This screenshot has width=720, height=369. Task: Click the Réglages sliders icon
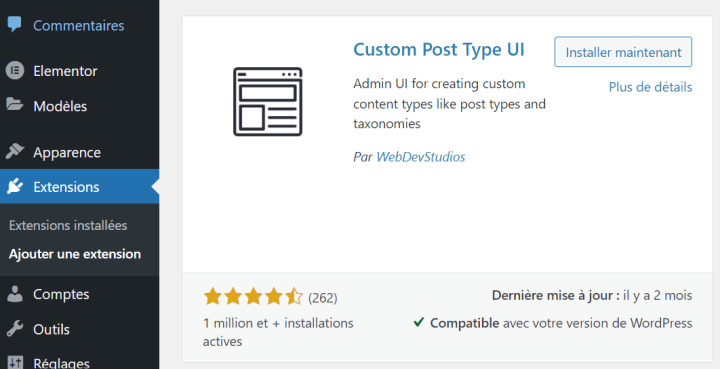coord(15,362)
